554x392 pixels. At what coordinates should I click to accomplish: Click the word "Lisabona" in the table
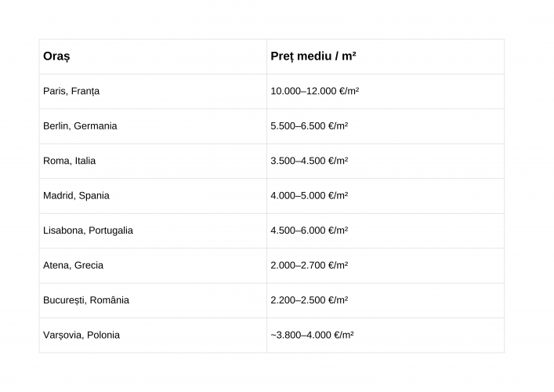pos(63,230)
